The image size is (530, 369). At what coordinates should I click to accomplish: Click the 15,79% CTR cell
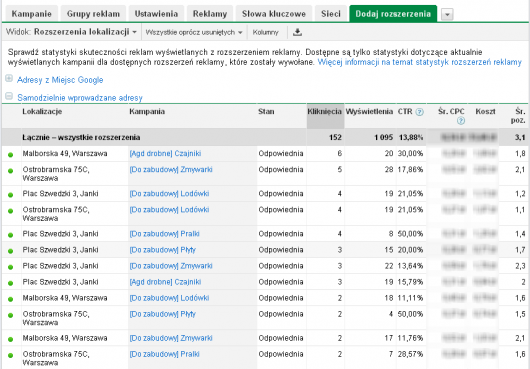411,282
